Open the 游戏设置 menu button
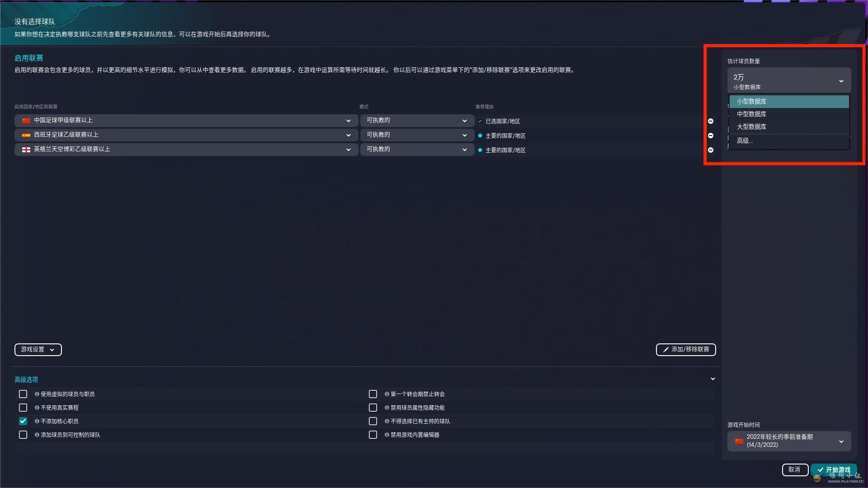868x488 pixels. point(38,349)
